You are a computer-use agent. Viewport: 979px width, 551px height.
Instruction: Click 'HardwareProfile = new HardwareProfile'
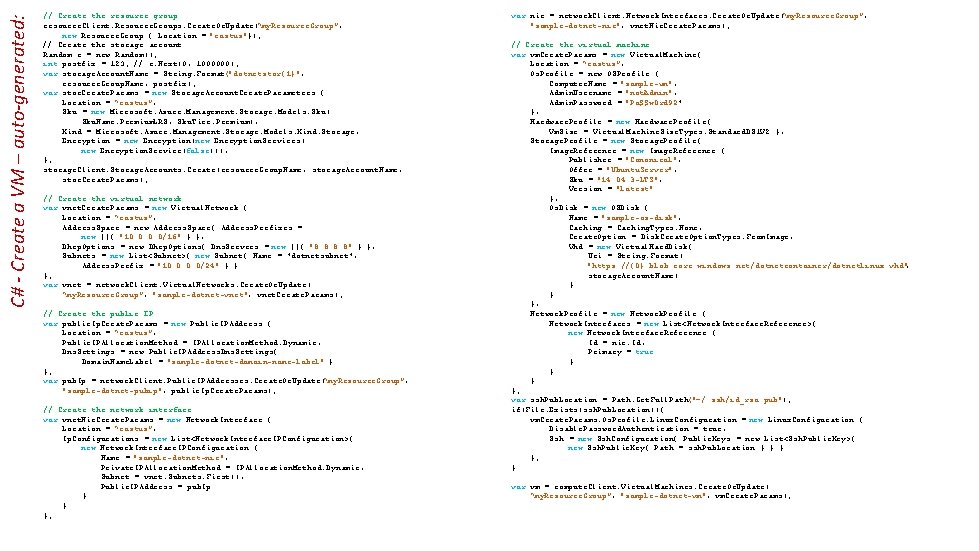tap(621, 122)
